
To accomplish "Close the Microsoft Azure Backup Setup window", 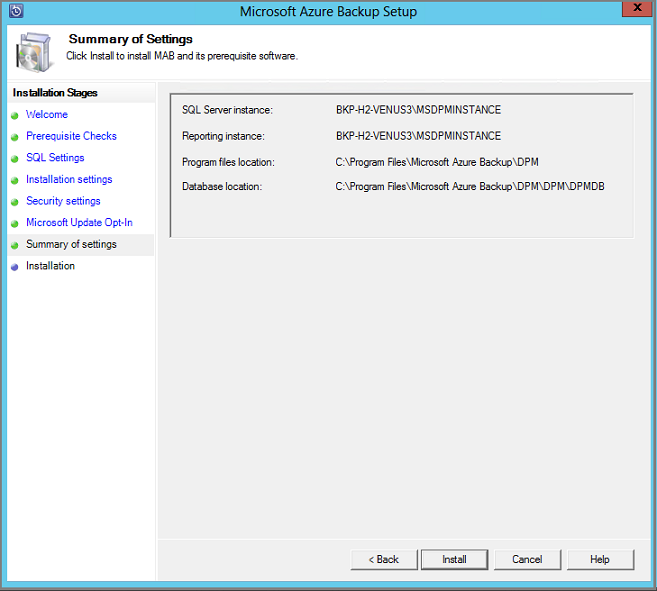I will (x=633, y=10).
